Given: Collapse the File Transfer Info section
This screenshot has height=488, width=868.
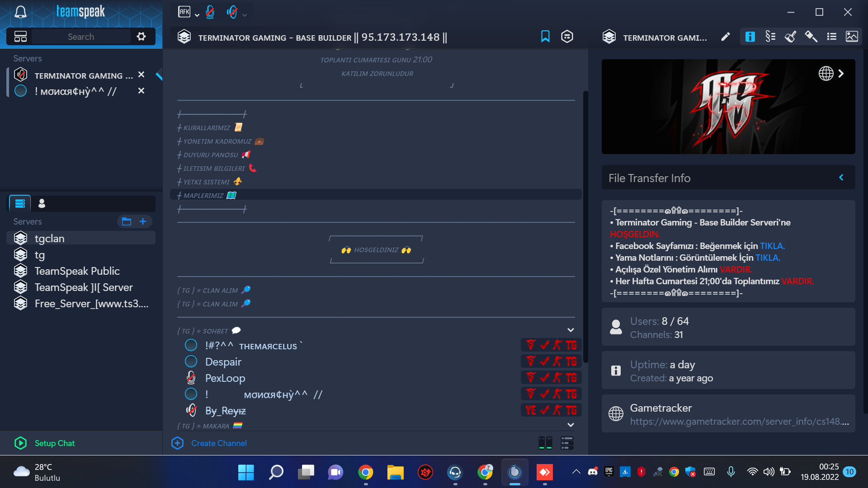Looking at the screenshot, I should [x=841, y=178].
